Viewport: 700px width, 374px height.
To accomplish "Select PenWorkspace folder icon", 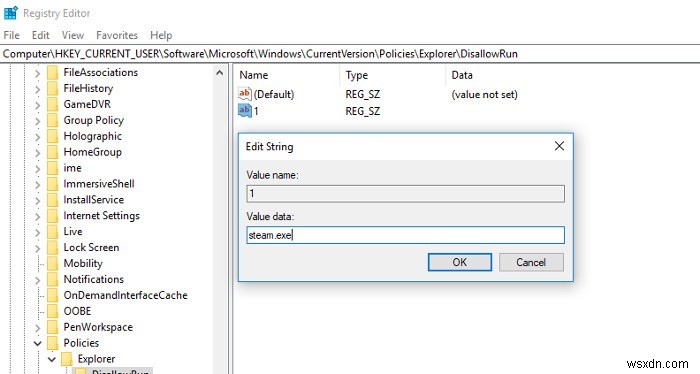I will [53, 327].
